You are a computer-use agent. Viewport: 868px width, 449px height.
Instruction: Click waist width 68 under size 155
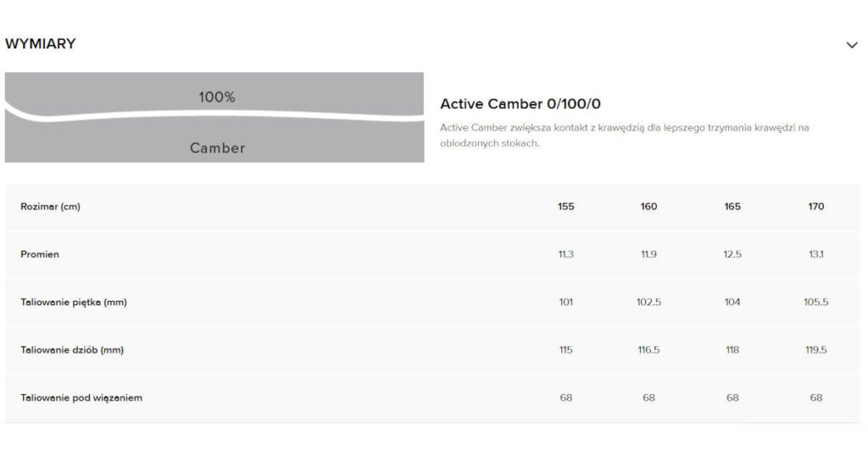566,397
